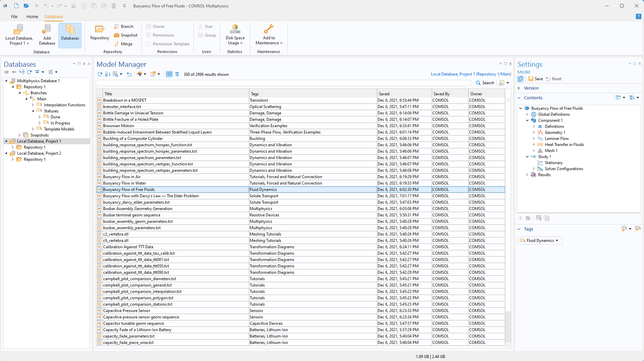This screenshot has width=644, height=361.
Task: Select the Database ribbon tab
Action: click(x=54, y=16)
